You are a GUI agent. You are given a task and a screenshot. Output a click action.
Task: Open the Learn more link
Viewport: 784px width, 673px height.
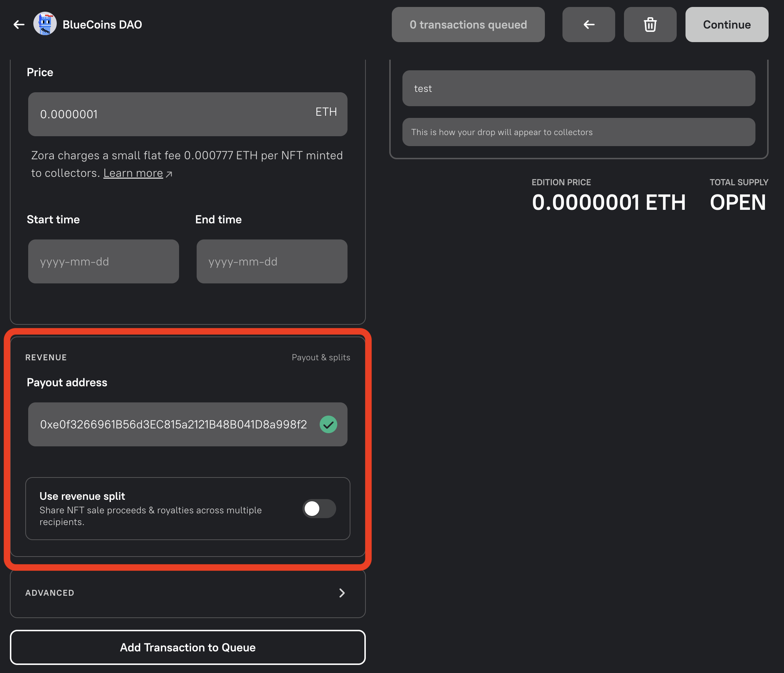pos(133,173)
